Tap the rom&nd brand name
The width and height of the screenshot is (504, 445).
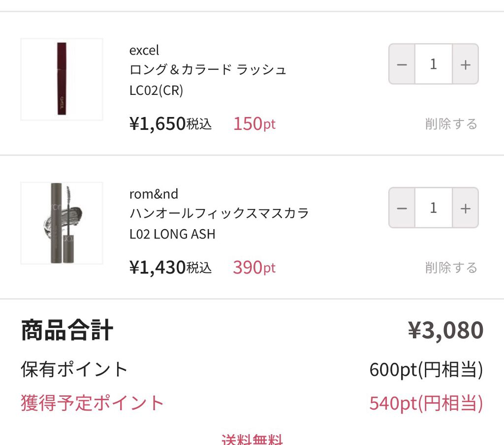[x=154, y=194]
